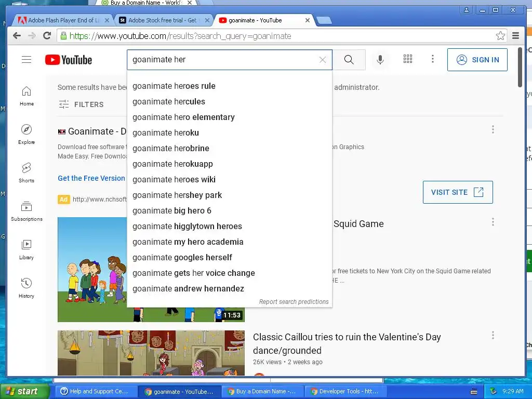Select suggestion 'goanimate herokuapp'
This screenshot has width=532, height=399.
click(x=230, y=164)
